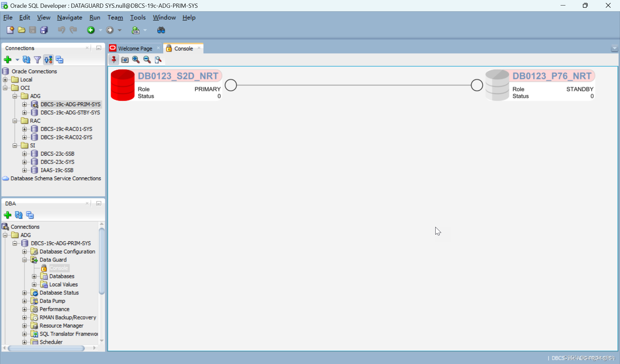Expand the Database Status node
Viewport: 620px width, 364px height.
tap(25, 293)
